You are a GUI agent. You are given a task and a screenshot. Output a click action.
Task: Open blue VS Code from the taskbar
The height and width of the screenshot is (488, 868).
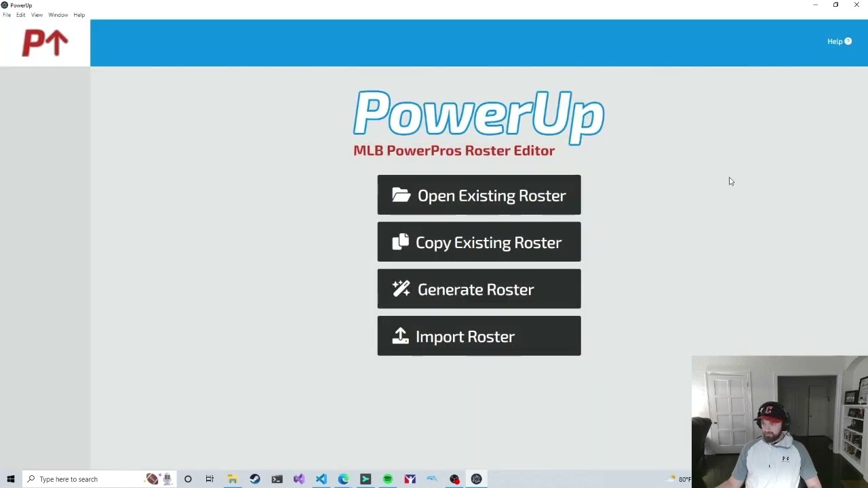pos(321,479)
